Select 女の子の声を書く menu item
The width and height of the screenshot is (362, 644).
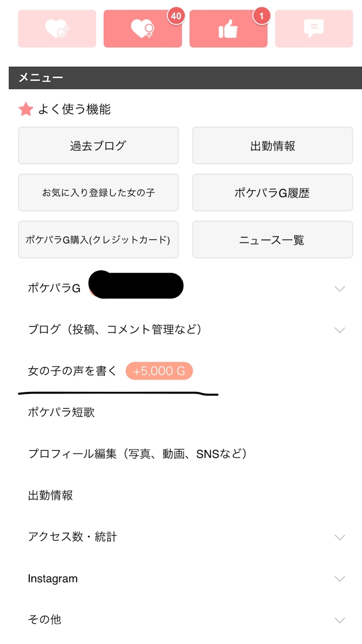tap(72, 371)
